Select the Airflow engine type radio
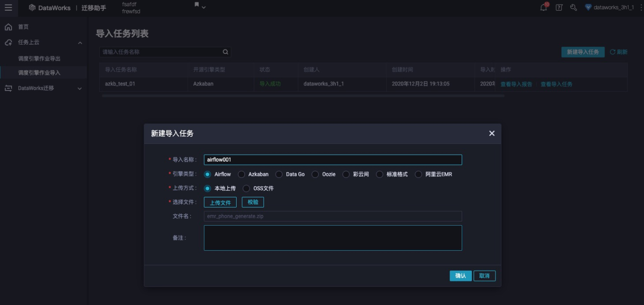 click(207, 175)
